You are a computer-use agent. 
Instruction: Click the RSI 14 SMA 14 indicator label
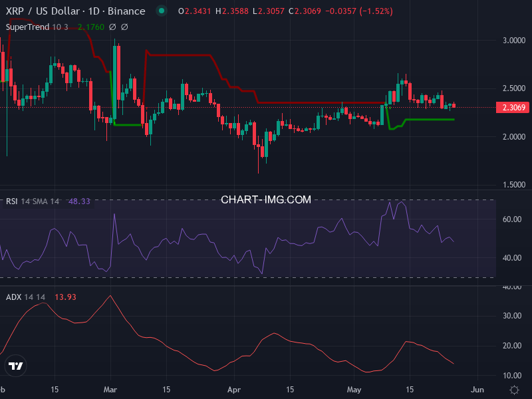pos(33,201)
